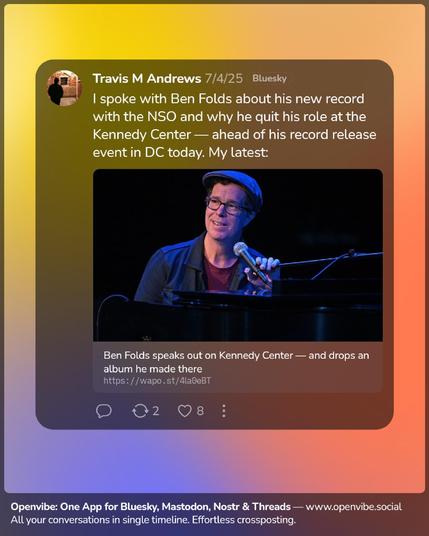429x536 pixels.
Task: Open the article headline about Kennedy Center
Action: [x=236, y=362]
